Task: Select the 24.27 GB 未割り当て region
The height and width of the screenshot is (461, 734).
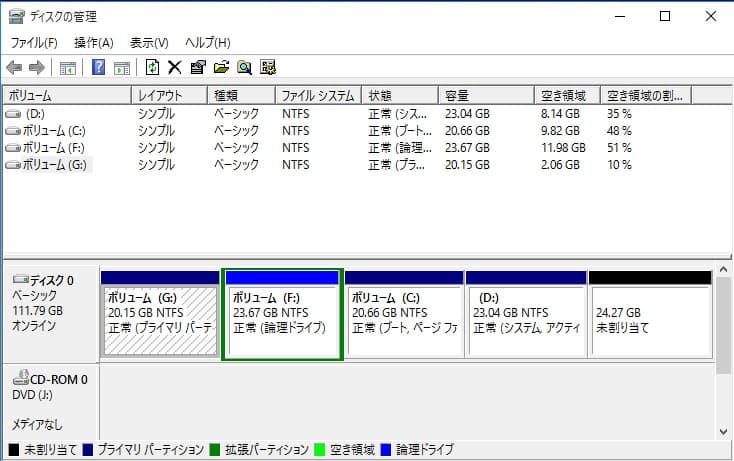Action: (x=650, y=319)
